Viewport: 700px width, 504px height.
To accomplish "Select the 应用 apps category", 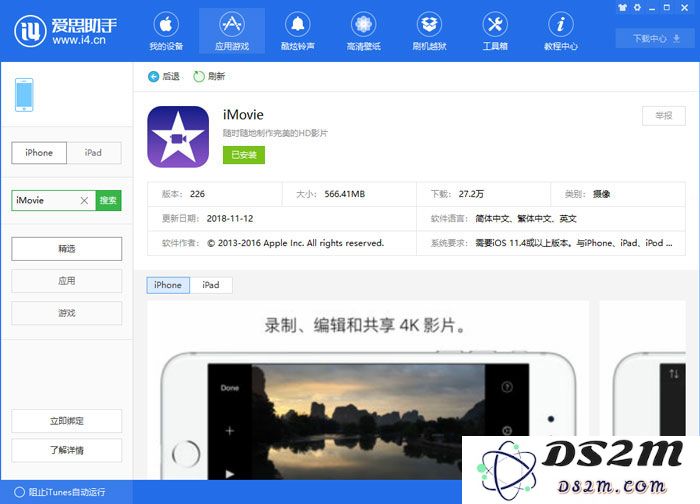I will pos(67,281).
